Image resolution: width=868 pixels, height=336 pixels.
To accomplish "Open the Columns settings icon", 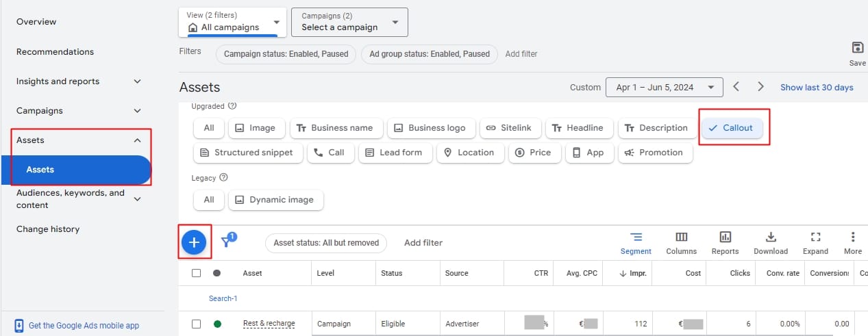I will pyautogui.click(x=681, y=242).
